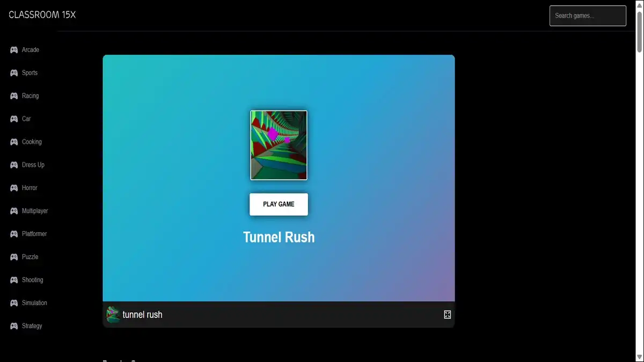Browse the Cooking category
This screenshot has height=362, width=644.
click(x=32, y=142)
